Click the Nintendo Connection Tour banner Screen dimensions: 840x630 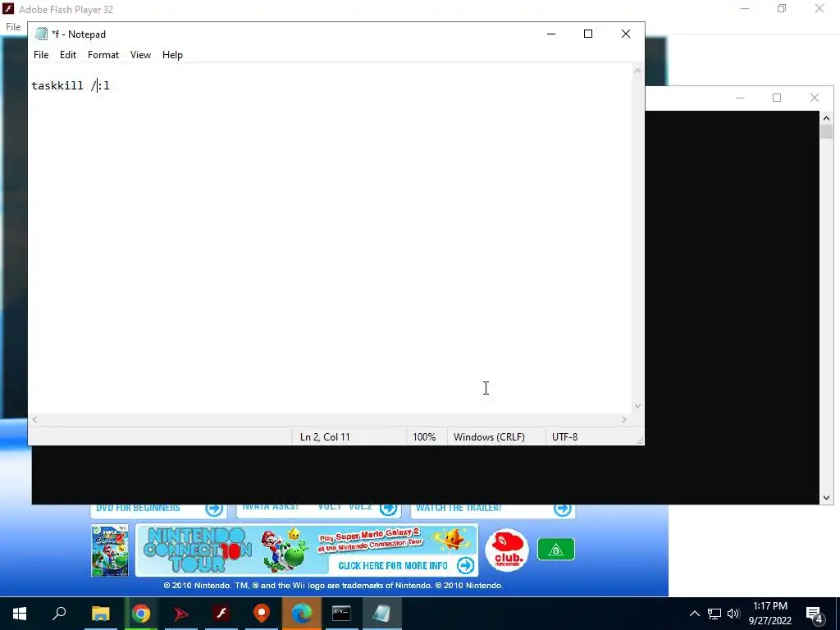(x=306, y=550)
